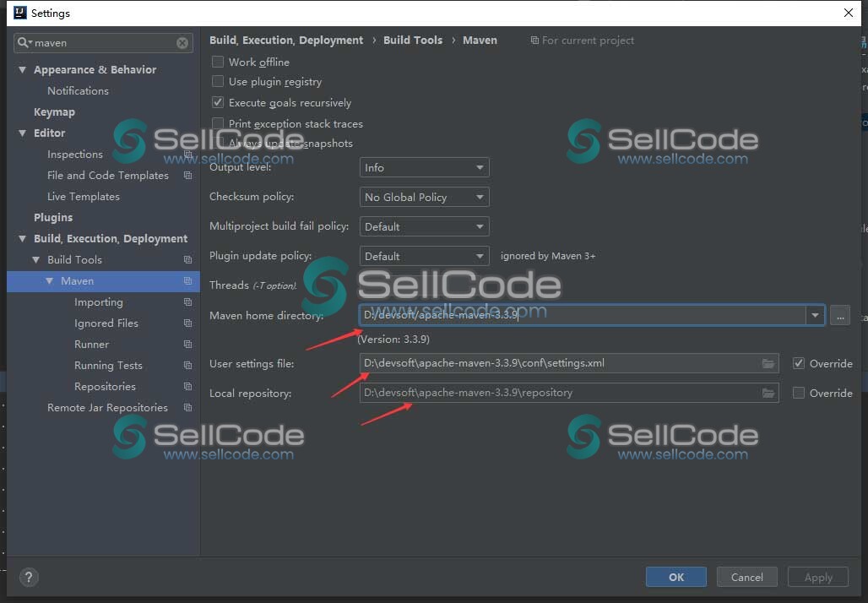
Task: Open the Output level dropdown
Action: click(x=424, y=167)
